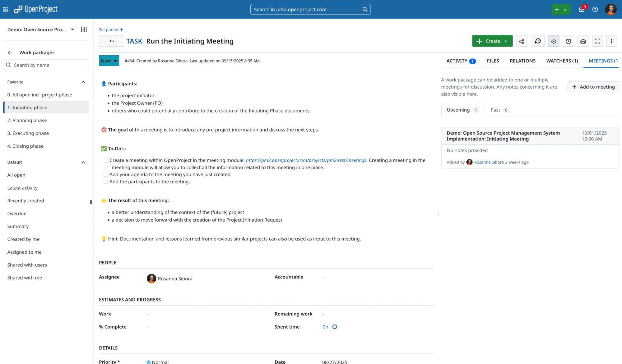Viewport: 622px width, 364px height.
Task: Open the notification inbox with 9 alerts
Action: point(581,9)
